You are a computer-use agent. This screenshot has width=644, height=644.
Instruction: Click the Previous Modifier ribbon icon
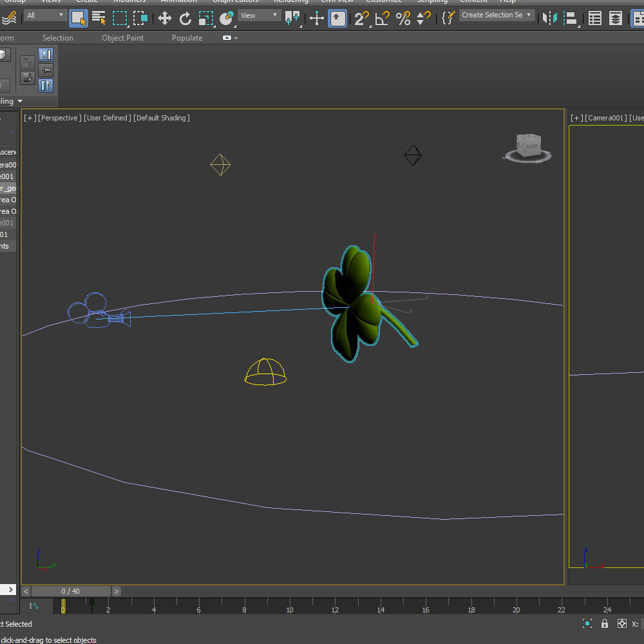28,62
